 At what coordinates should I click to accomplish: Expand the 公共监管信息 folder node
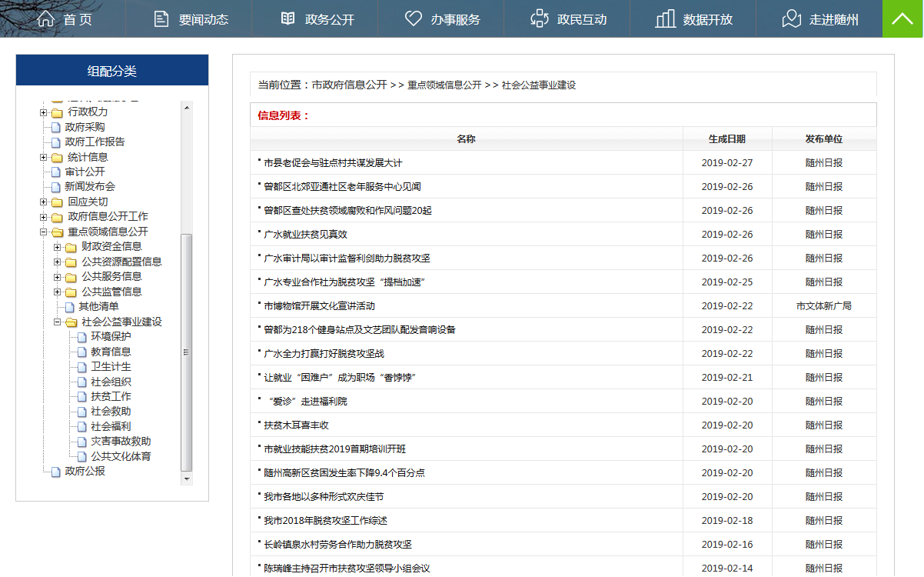58,292
